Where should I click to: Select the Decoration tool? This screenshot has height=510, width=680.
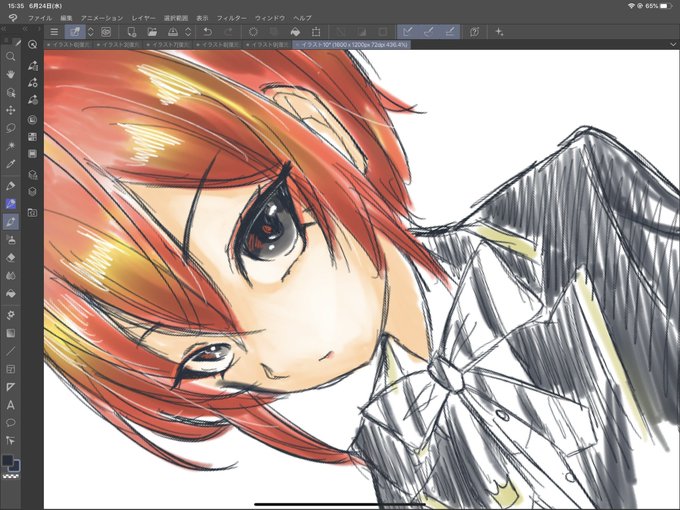10,315
